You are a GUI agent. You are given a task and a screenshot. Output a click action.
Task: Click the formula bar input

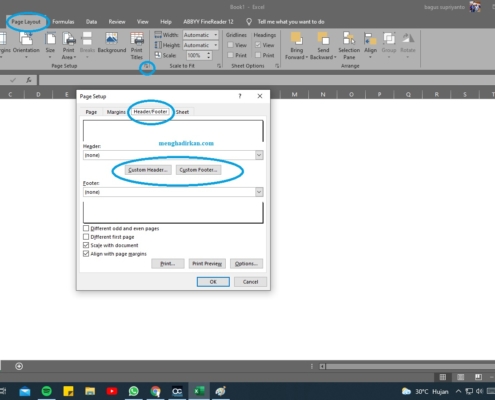pyautogui.click(x=267, y=80)
